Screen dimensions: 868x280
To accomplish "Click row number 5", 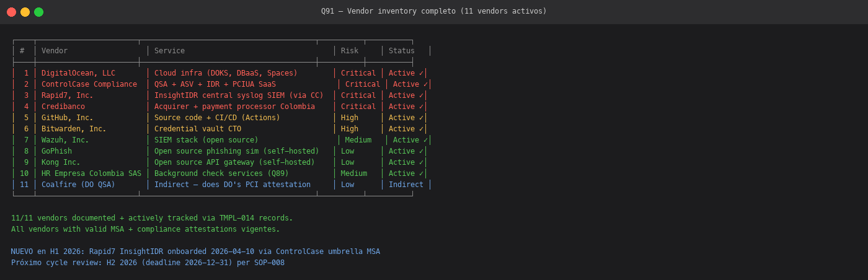I will (x=26, y=118).
